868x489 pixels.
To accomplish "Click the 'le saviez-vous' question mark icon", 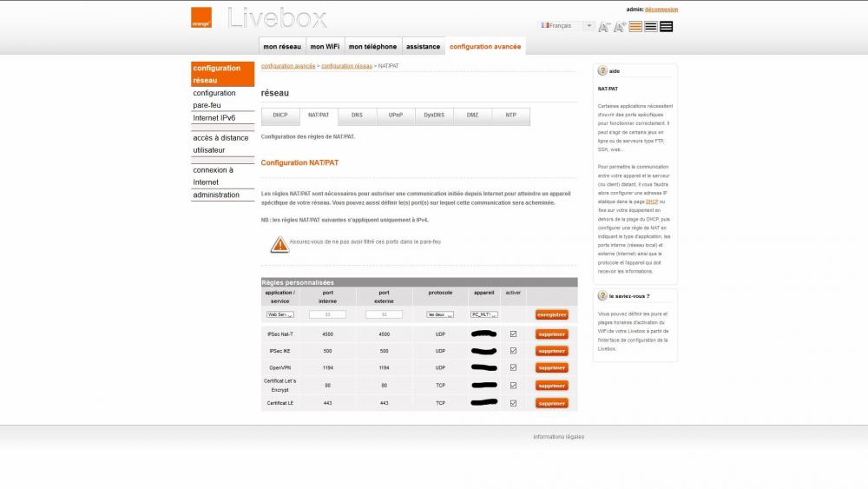I will [602, 295].
